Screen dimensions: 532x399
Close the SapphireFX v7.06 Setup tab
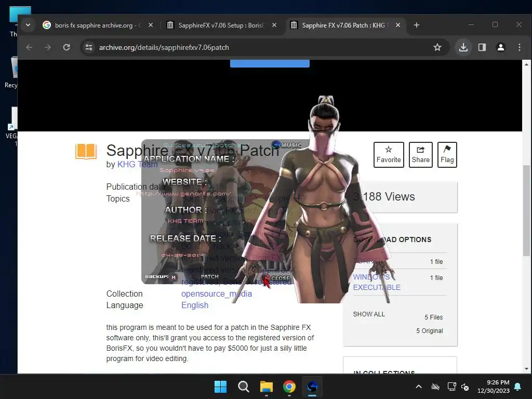(274, 25)
